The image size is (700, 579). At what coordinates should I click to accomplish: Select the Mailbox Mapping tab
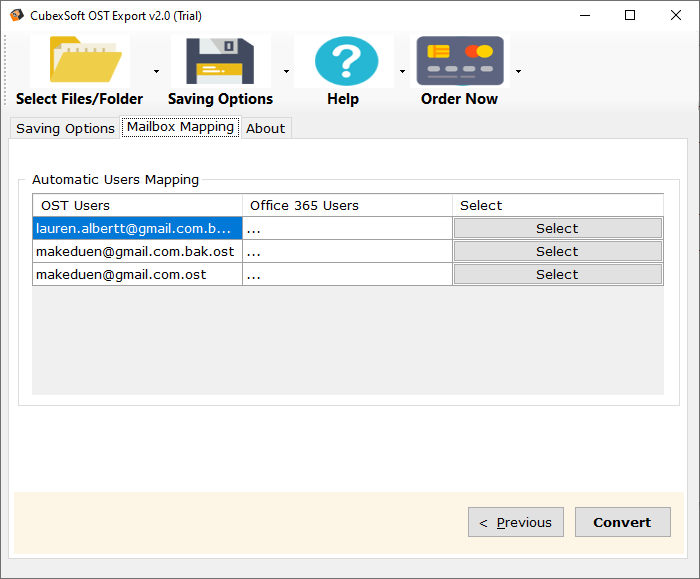(180, 127)
